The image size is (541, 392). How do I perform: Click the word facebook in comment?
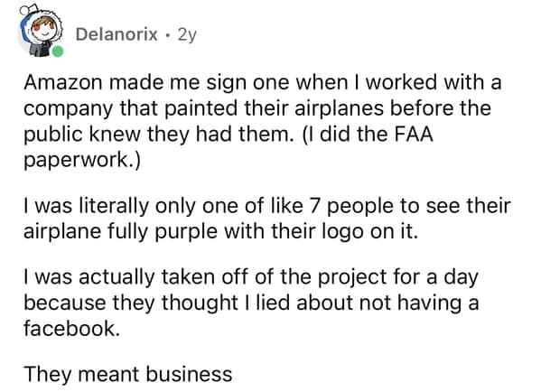tap(71, 328)
